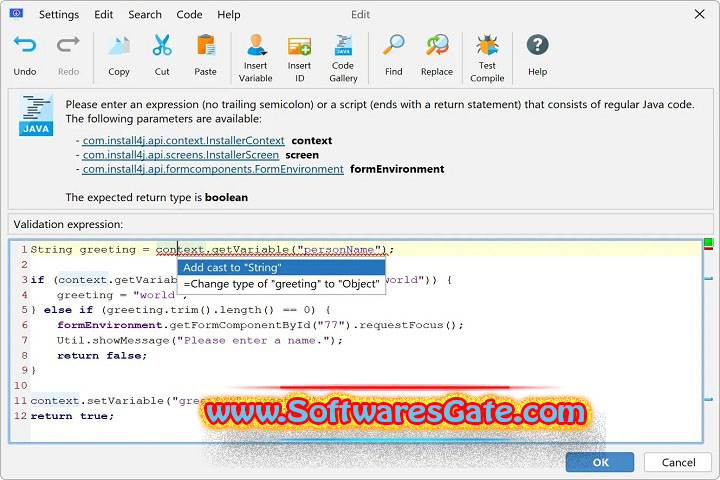
Task: Click the "boolean" return type text
Action: 226,198
